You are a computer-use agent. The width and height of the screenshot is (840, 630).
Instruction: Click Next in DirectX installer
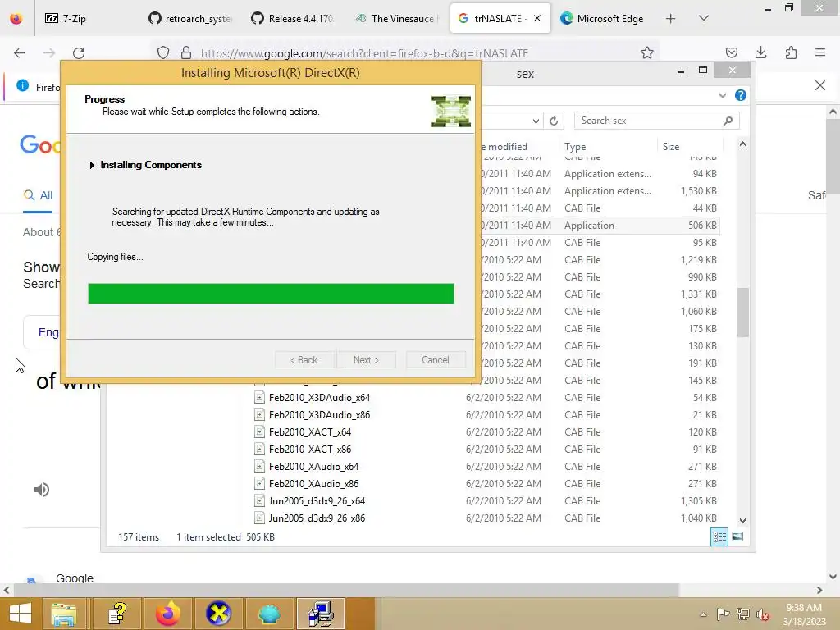(x=366, y=360)
